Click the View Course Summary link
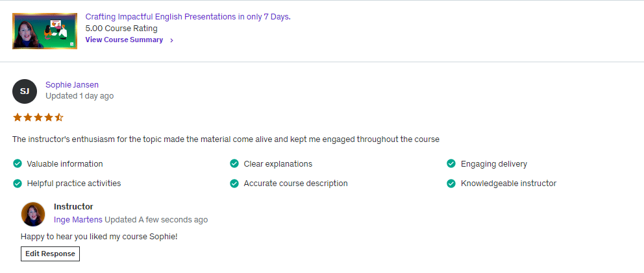 (124, 40)
